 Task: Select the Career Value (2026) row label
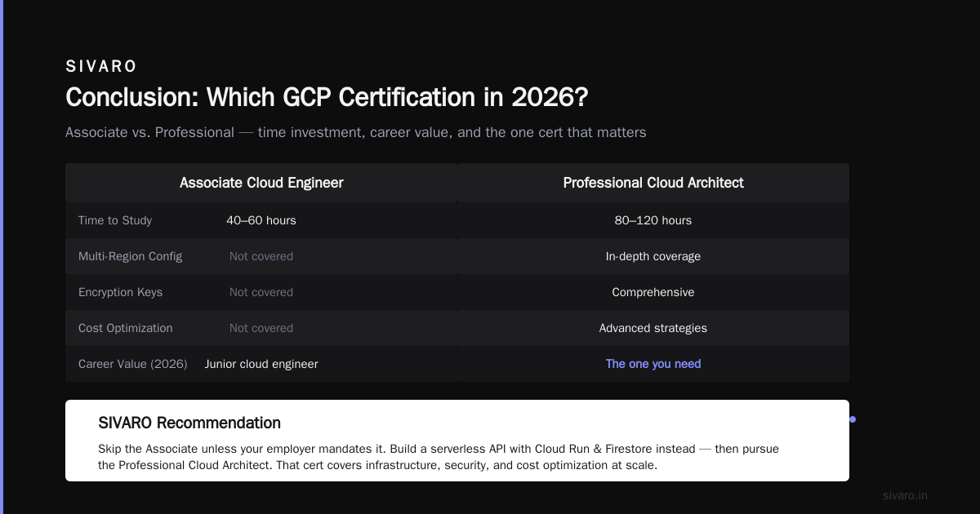pyautogui.click(x=133, y=364)
